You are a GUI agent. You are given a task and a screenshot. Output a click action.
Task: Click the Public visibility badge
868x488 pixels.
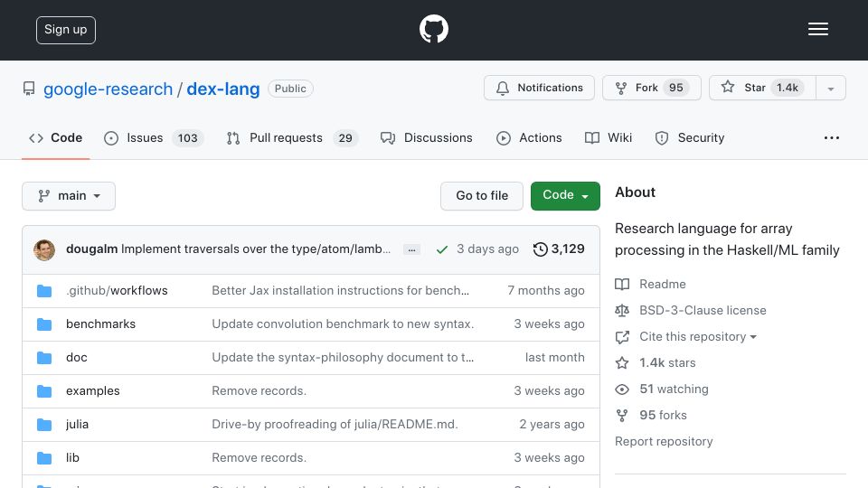[290, 89]
